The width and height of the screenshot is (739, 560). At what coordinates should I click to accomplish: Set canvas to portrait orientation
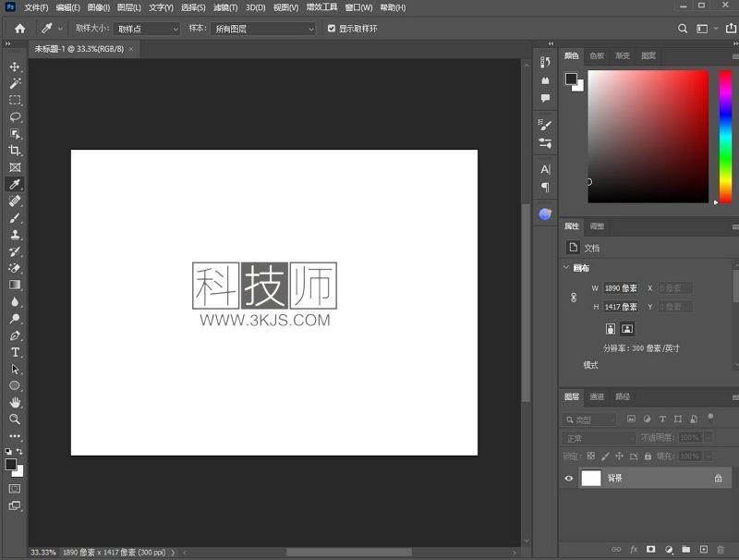tap(611, 329)
